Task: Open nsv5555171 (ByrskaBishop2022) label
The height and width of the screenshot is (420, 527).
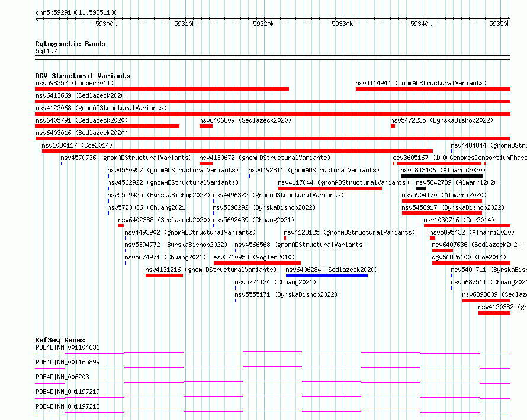Action: [x=286, y=294]
